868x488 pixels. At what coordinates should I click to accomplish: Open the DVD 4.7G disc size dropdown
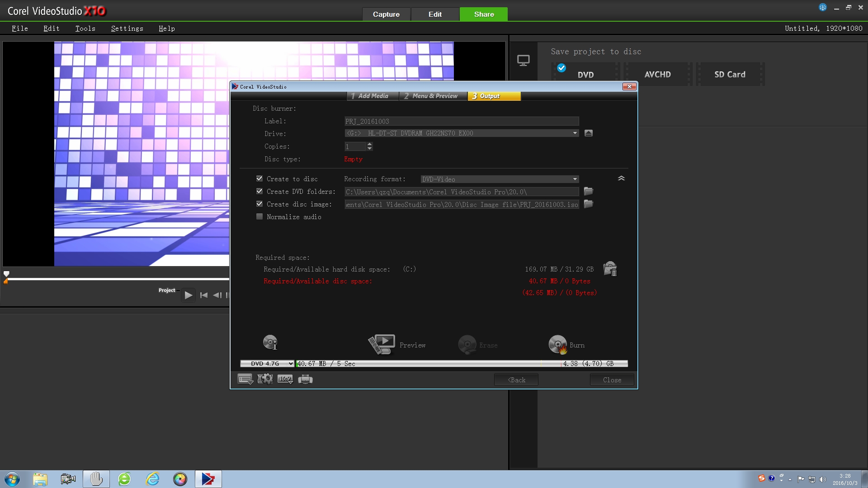click(267, 364)
